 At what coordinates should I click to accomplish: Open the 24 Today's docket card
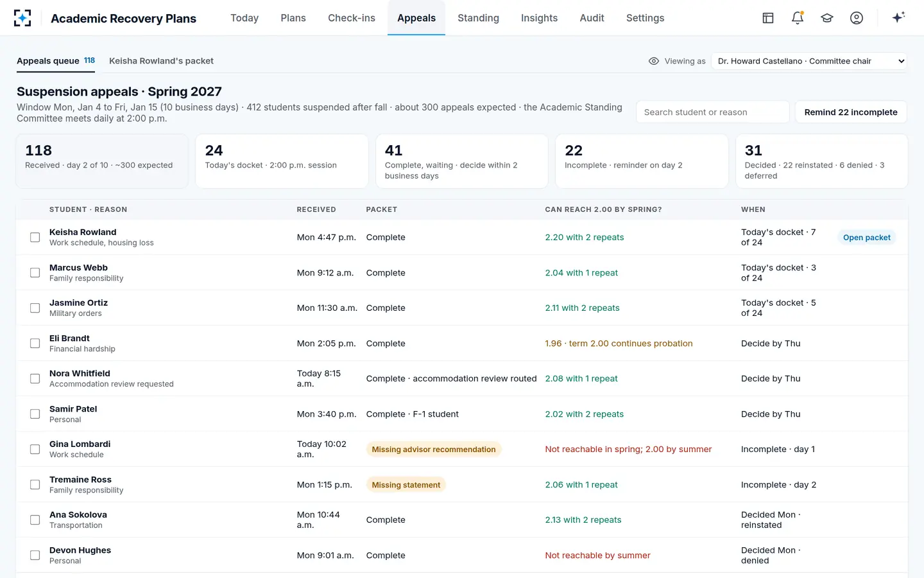click(x=282, y=161)
